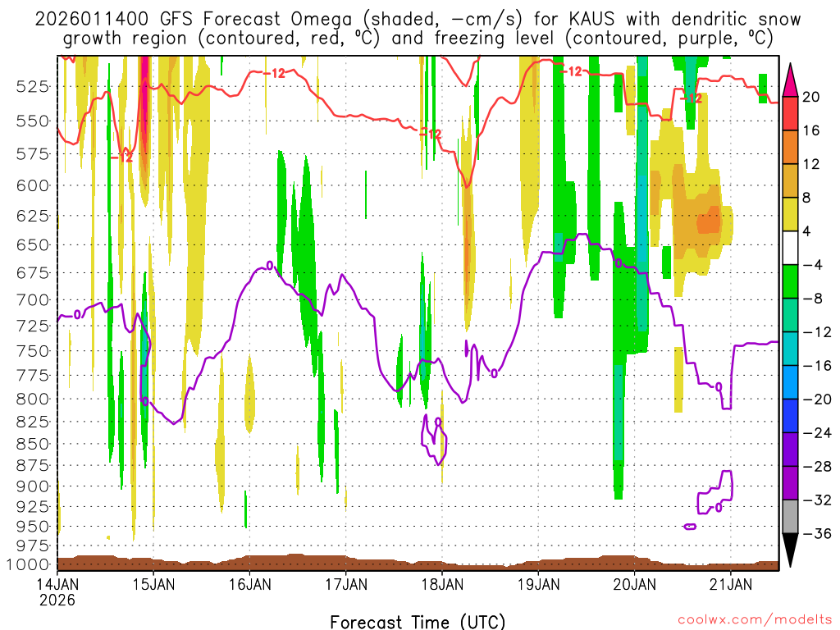Click the 17JAN date label
The height and width of the screenshot is (630, 840).
coord(346,584)
